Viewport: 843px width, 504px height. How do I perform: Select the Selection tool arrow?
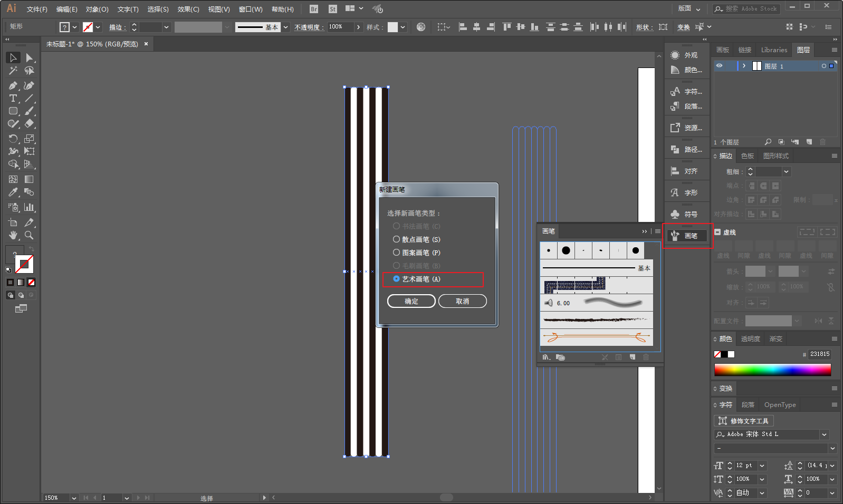13,57
